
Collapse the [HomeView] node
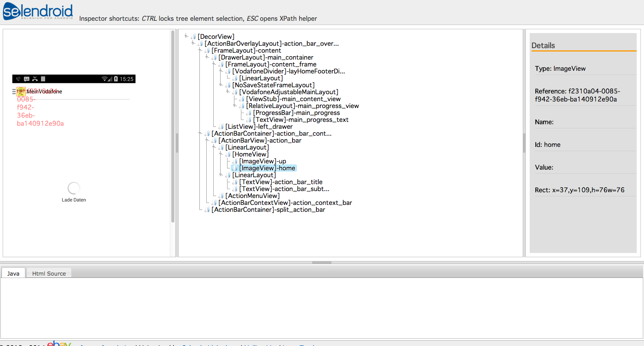click(221, 153)
